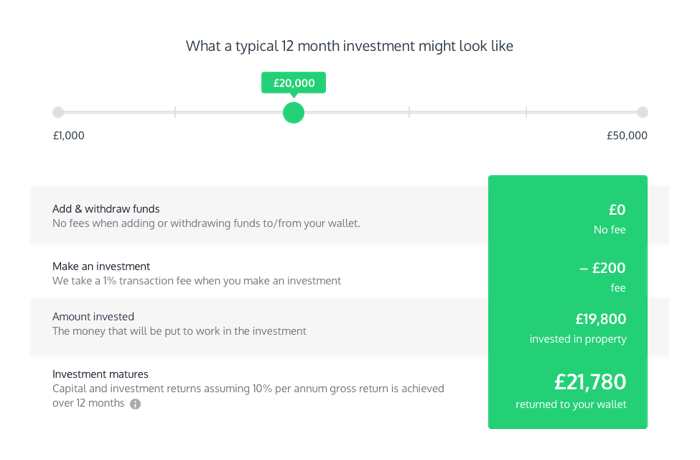The height and width of the screenshot is (460, 700).
Task: Click the £1,000 minimum label
Action: pos(69,136)
